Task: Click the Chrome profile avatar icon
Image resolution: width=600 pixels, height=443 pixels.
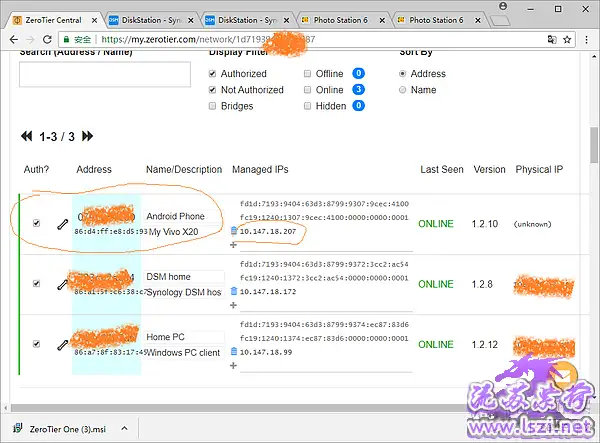Action: pos(503,6)
